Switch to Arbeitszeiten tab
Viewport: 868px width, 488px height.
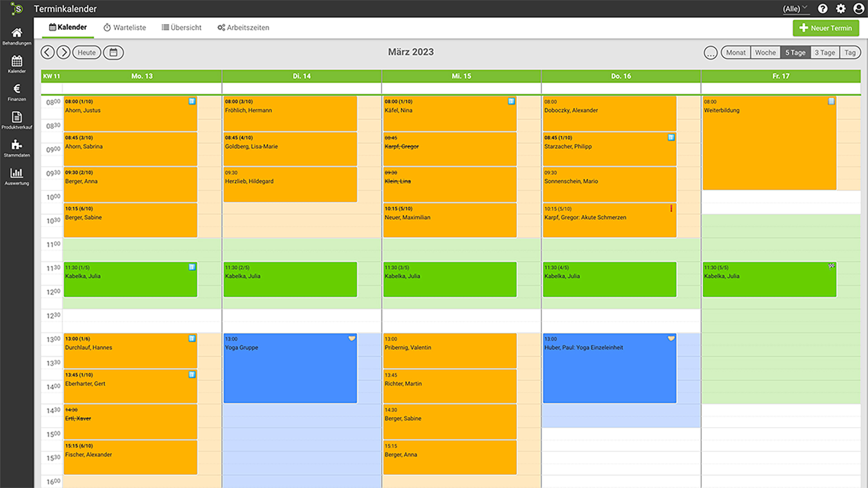243,28
